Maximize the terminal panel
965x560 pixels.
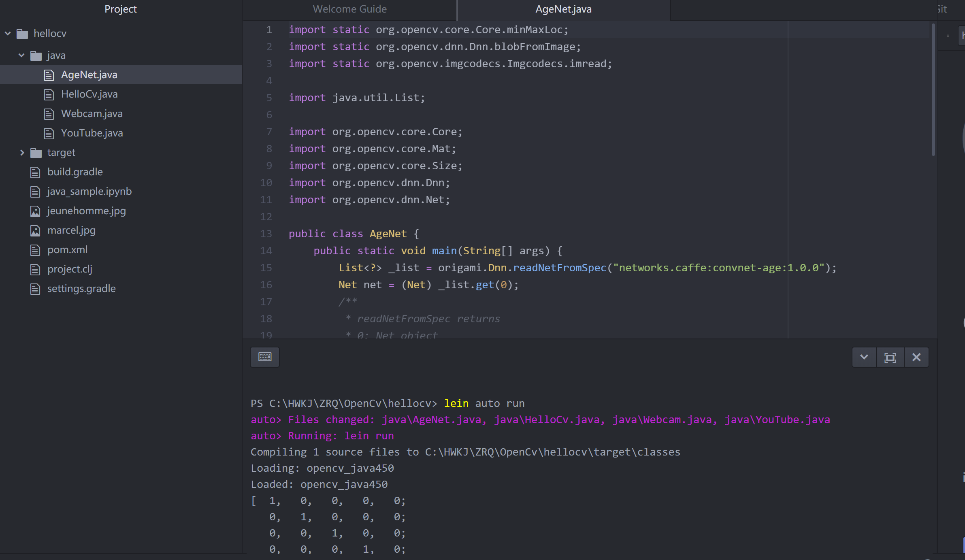[x=890, y=357]
